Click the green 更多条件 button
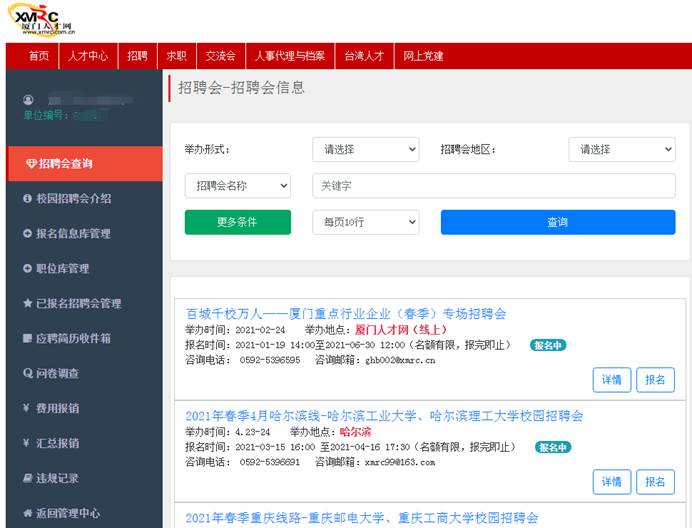 click(238, 222)
